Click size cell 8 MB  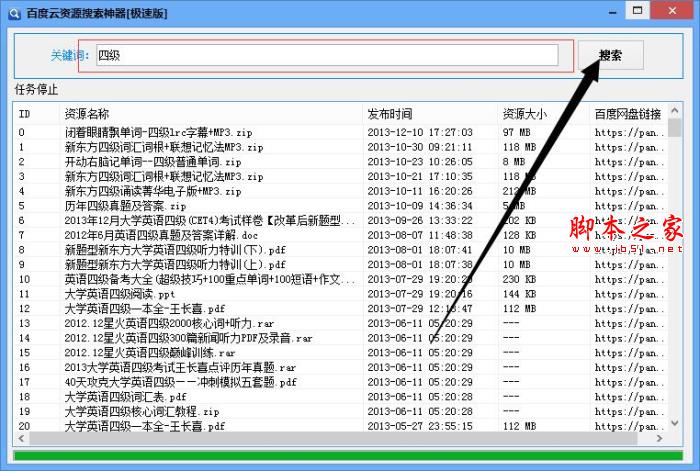coord(514,162)
